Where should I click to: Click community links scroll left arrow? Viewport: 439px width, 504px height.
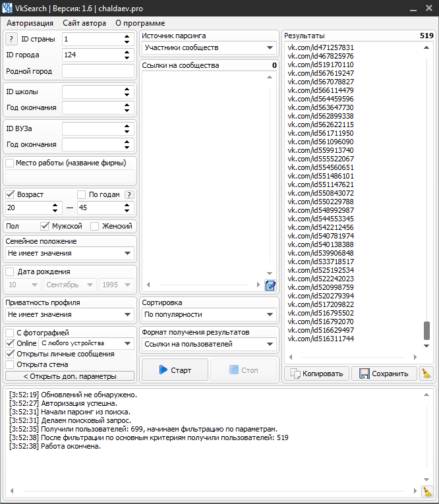click(148, 285)
